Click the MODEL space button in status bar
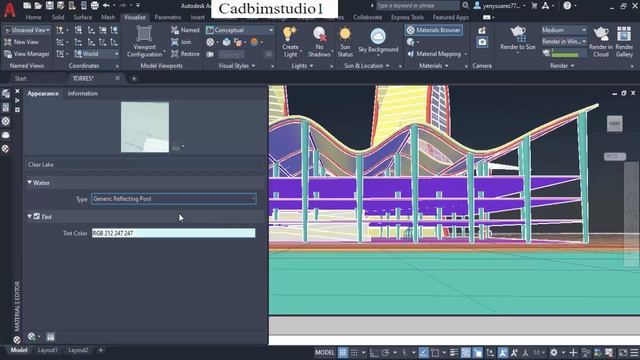 tap(325, 352)
